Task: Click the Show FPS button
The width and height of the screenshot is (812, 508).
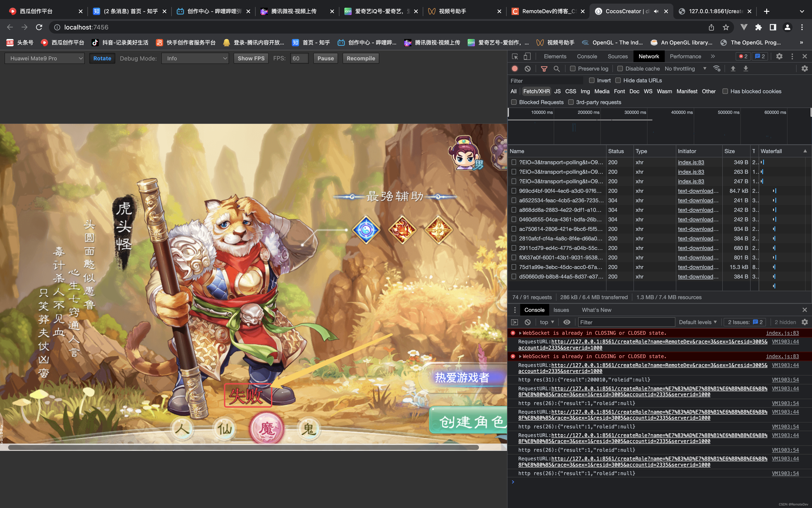Action: (251, 59)
